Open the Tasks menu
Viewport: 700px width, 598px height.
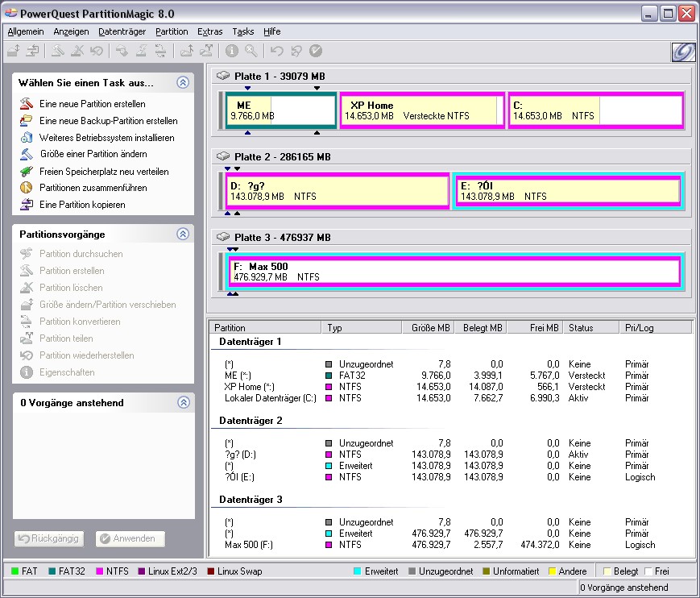click(x=242, y=31)
